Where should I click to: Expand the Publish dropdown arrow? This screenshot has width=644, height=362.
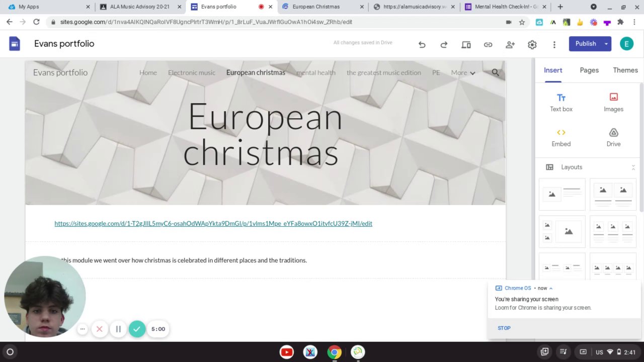[x=606, y=44]
